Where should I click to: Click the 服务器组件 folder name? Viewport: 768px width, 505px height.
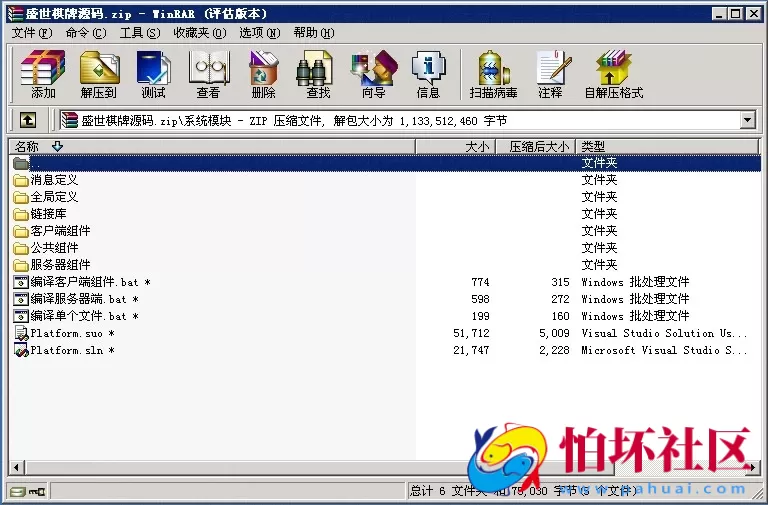tap(60, 265)
